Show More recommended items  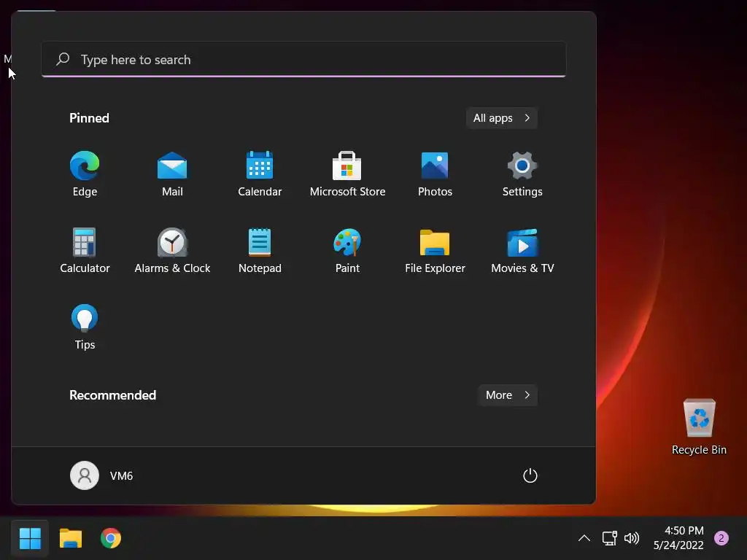pos(508,394)
